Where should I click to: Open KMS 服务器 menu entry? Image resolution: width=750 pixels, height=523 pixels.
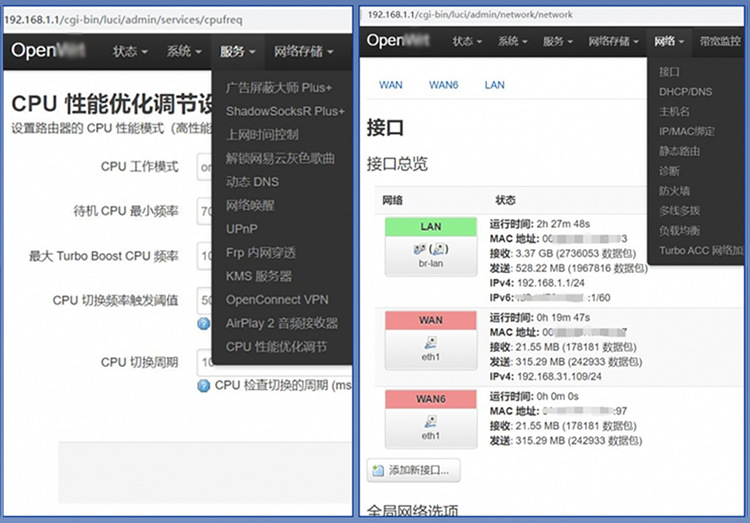259,276
